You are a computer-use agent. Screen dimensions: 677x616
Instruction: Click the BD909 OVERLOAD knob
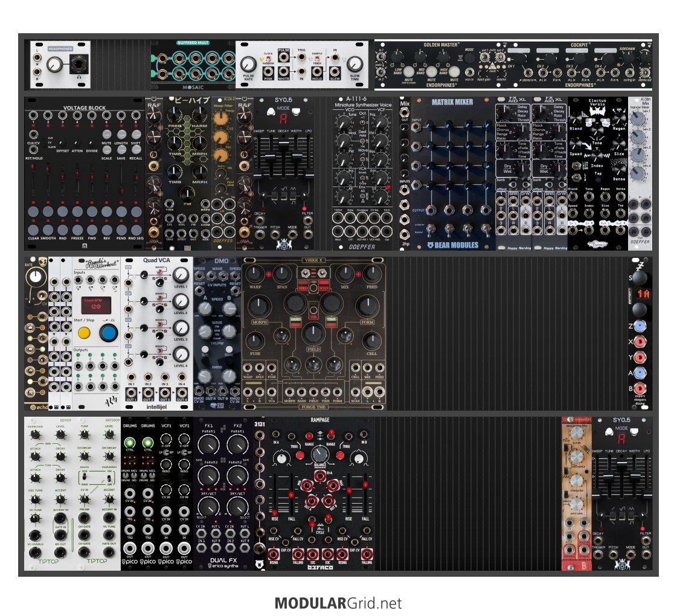[x=36, y=435]
